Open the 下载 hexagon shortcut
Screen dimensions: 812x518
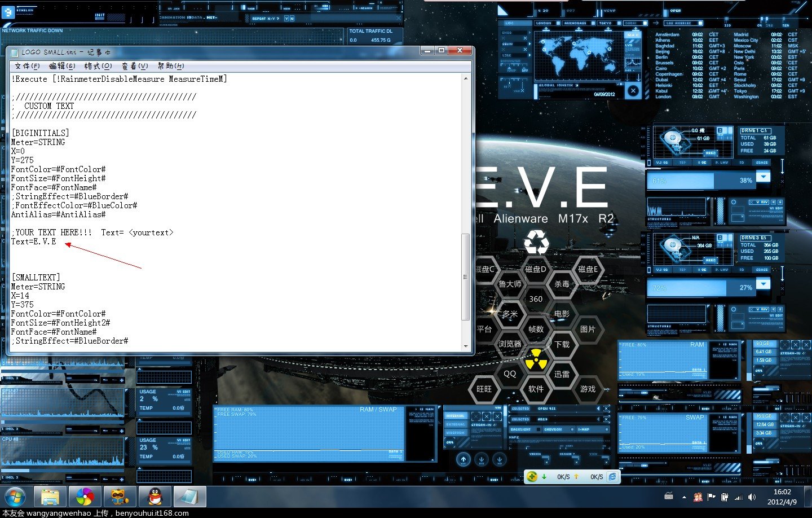[x=562, y=344]
